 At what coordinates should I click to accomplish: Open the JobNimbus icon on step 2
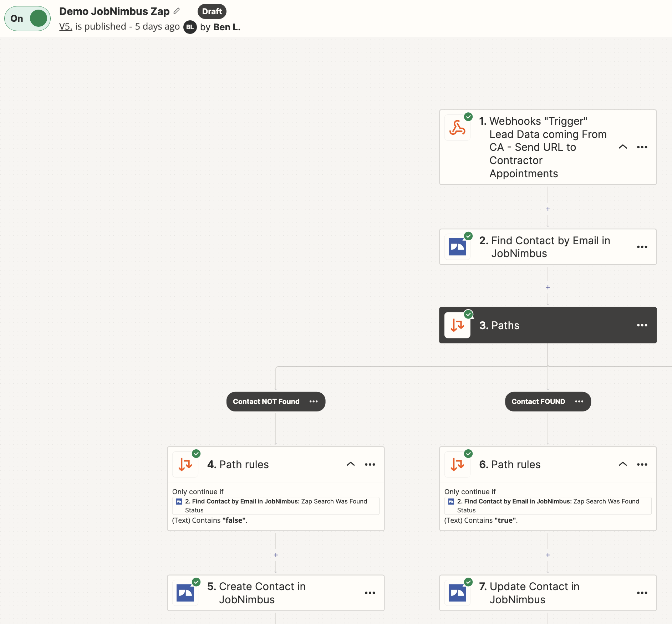click(x=457, y=247)
